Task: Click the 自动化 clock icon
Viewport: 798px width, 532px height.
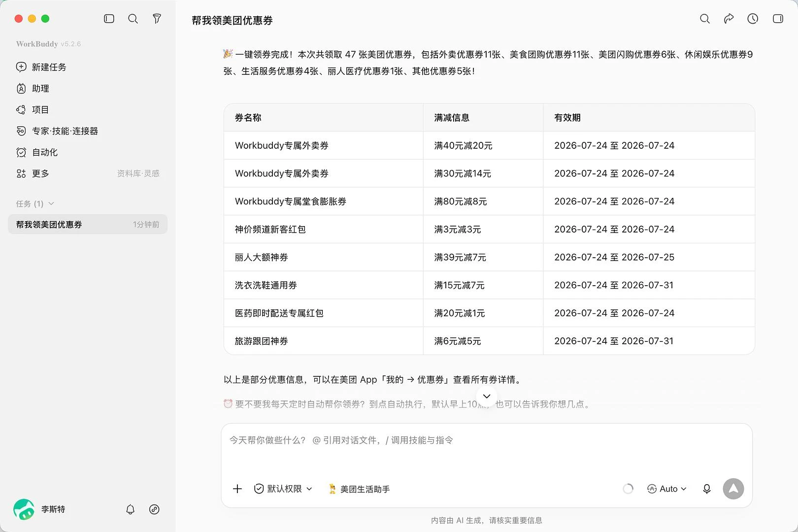Action: point(21,152)
